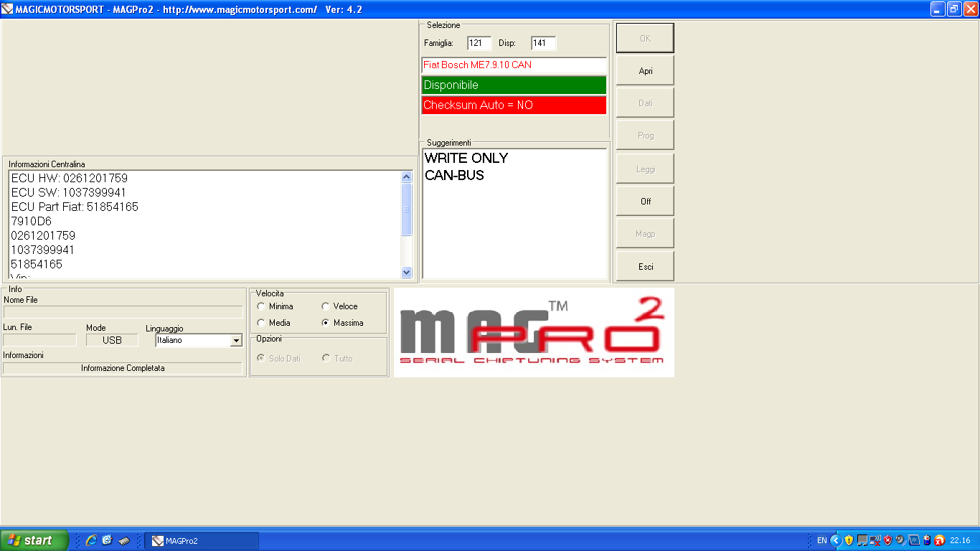Click the volume speaker tray icon
Image resolution: width=980 pixels, height=551 pixels.
[x=900, y=540]
